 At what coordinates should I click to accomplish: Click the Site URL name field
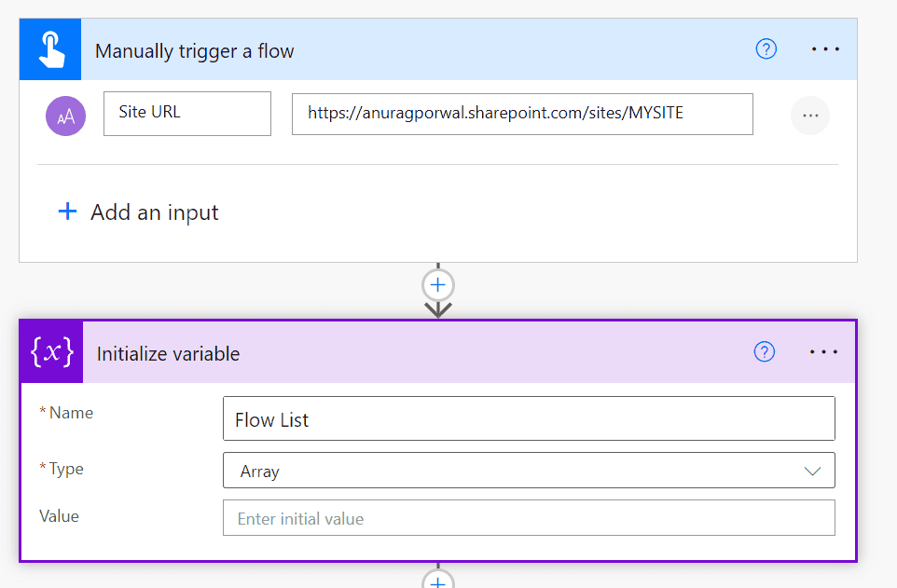(x=187, y=113)
